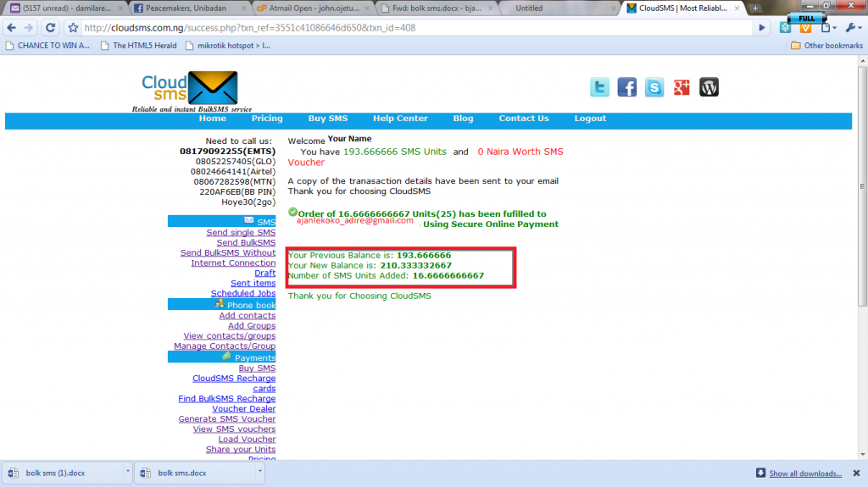868x487 pixels.
Task: Open the CloudSMS Recharge cards link
Action: click(x=234, y=384)
